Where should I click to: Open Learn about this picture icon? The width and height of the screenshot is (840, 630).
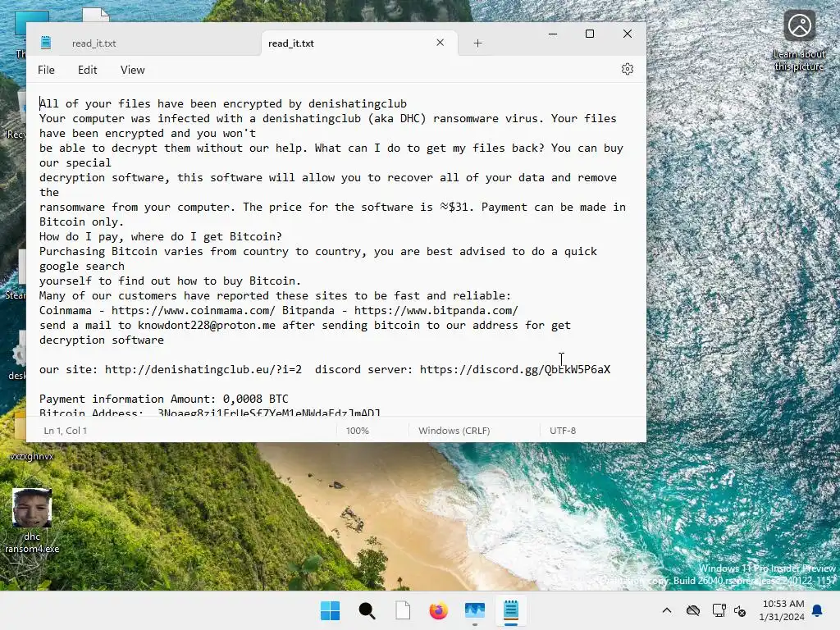pyautogui.click(x=799, y=40)
